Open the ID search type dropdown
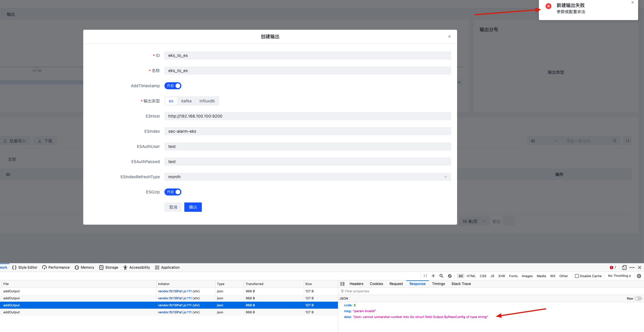Viewport: 644px width, 332px height. coord(544,141)
